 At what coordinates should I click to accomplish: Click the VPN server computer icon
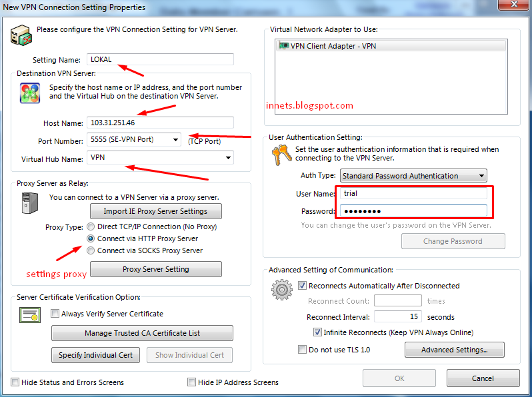pyautogui.click(x=21, y=35)
